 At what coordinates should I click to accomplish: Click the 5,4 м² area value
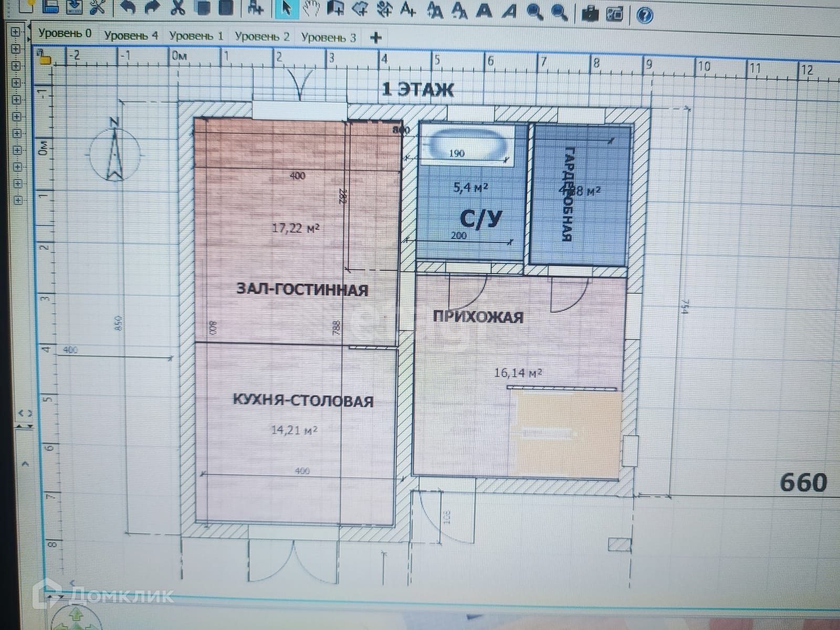(471, 187)
